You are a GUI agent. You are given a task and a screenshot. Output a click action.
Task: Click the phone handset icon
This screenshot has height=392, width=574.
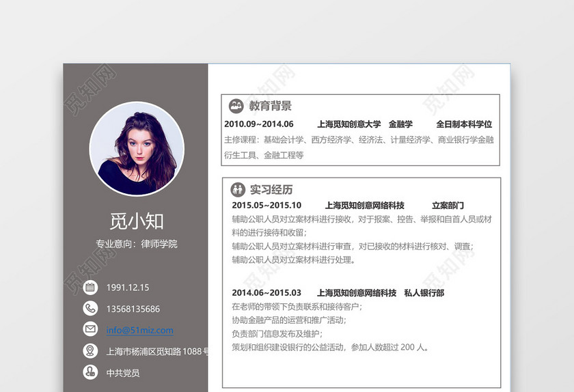90,309
